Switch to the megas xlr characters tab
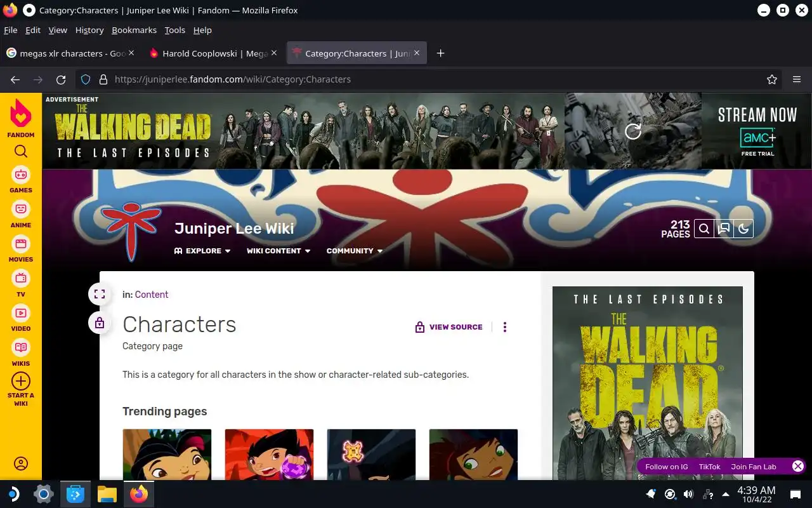Image resolution: width=812 pixels, height=508 pixels. point(70,53)
